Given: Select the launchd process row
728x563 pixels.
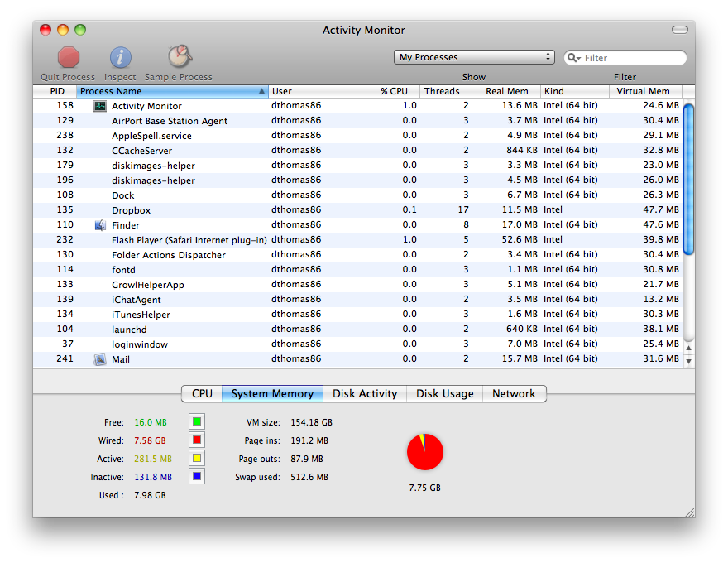Looking at the screenshot, I should pos(358,330).
